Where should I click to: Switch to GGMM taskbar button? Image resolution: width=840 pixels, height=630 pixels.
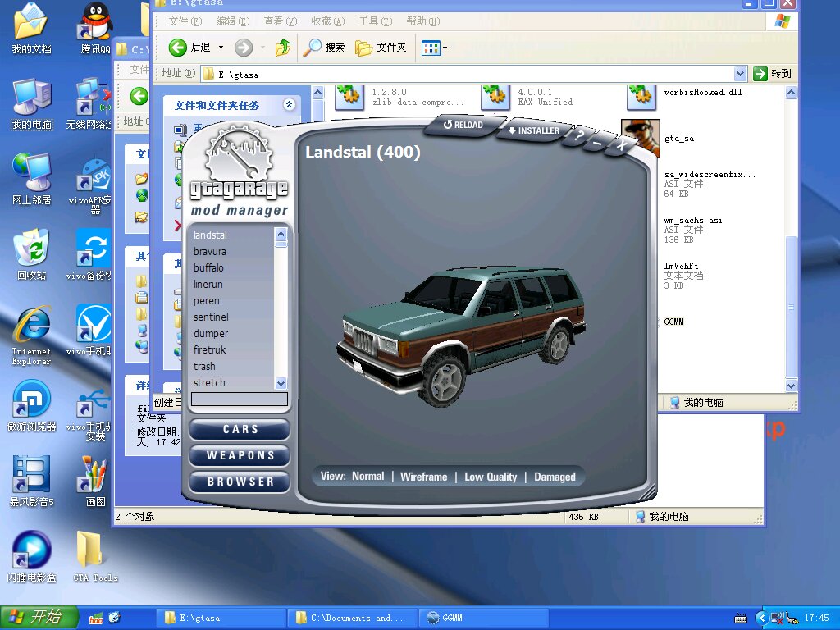pyautogui.click(x=484, y=618)
